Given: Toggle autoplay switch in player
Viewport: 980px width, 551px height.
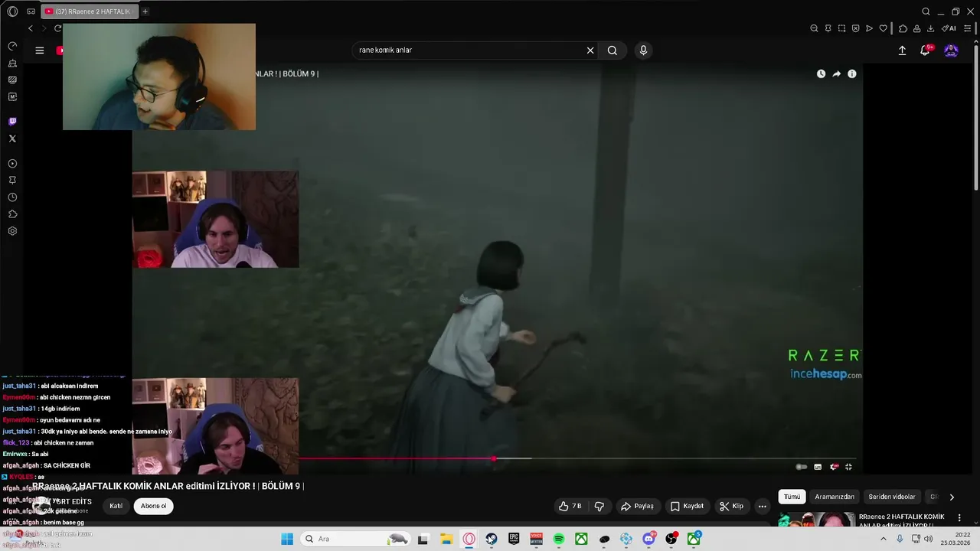Looking at the screenshot, I should (802, 467).
